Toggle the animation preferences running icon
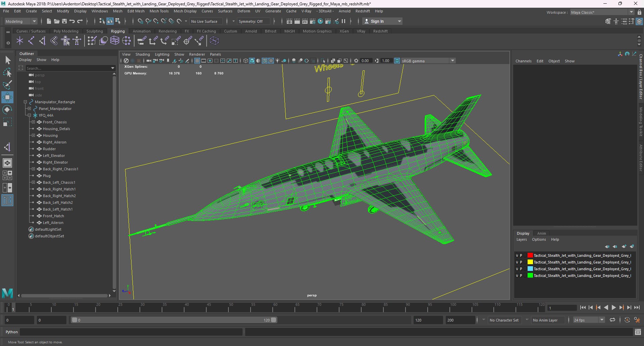The height and width of the screenshot is (346, 644). 637,320
